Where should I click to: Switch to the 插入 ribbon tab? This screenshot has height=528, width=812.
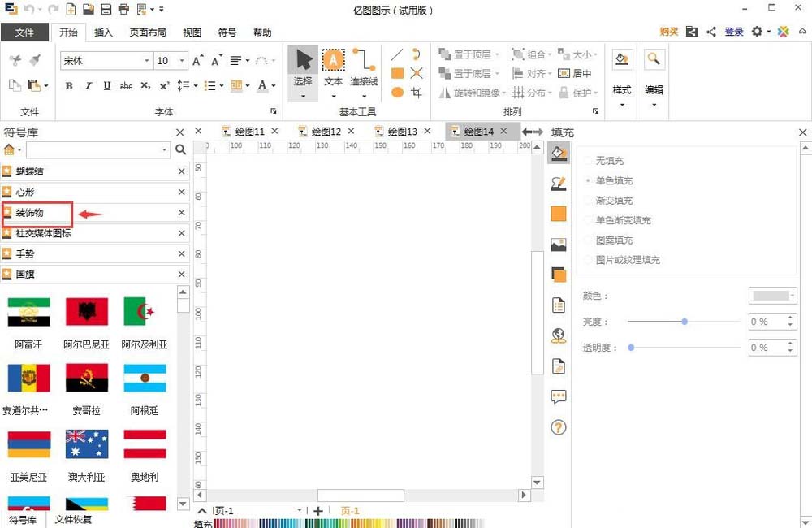point(103,32)
